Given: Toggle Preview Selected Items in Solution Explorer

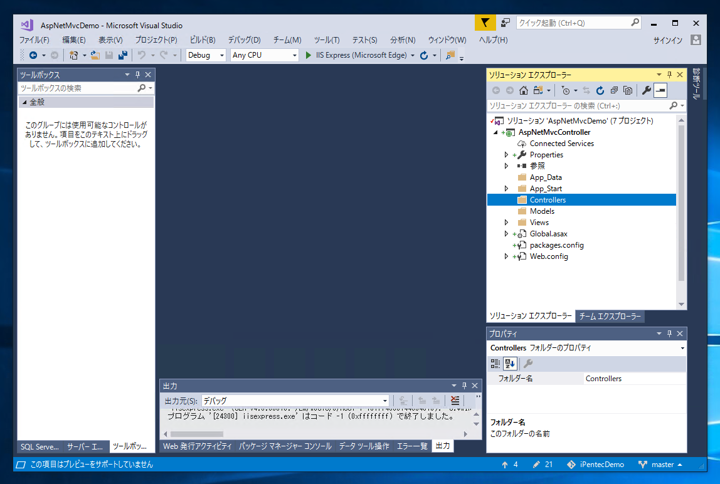Looking at the screenshot, I should pyautogui.click(x=660, y=90).
